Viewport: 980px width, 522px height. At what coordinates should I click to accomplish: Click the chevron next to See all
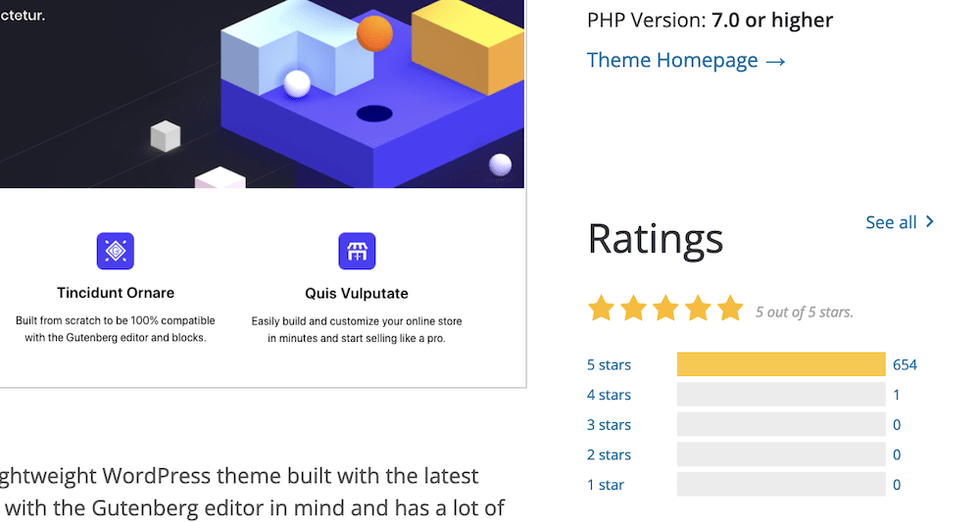930,221
